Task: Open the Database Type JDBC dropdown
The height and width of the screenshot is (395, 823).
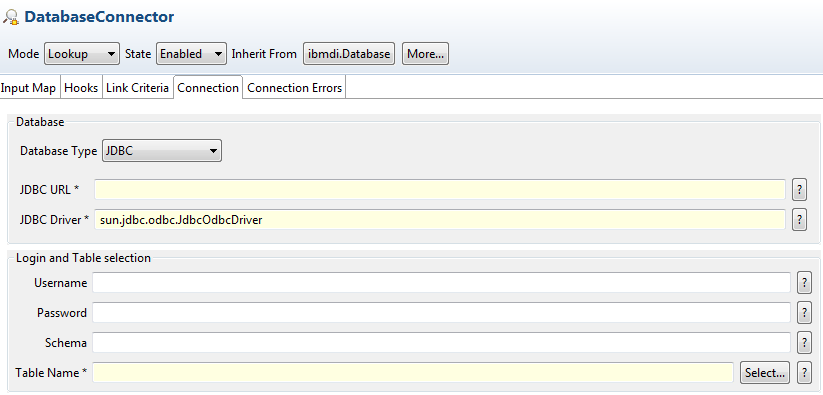Action: tap(162, 151)
